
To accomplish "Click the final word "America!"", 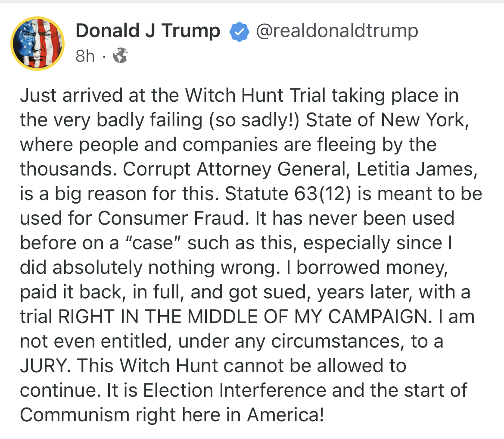I will [x=285, y=415].
